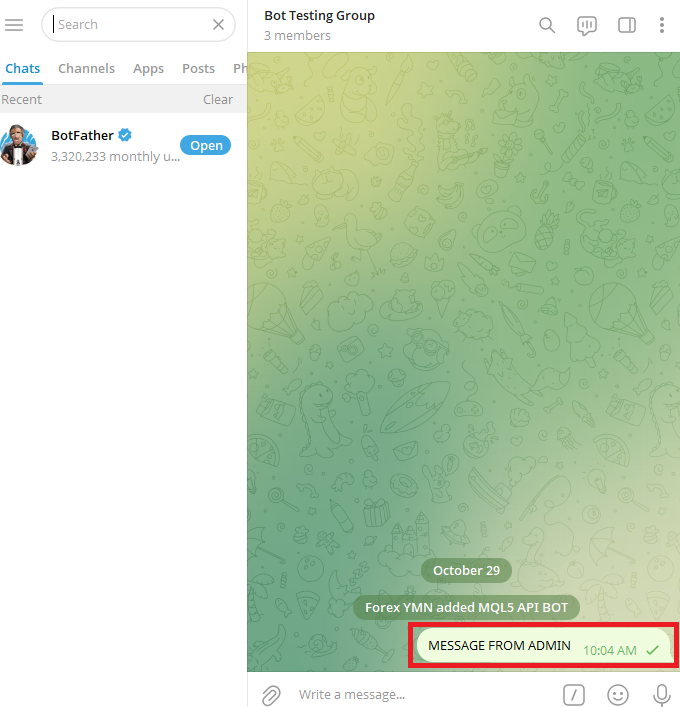Toggle the right info side panel

[627, 25]
